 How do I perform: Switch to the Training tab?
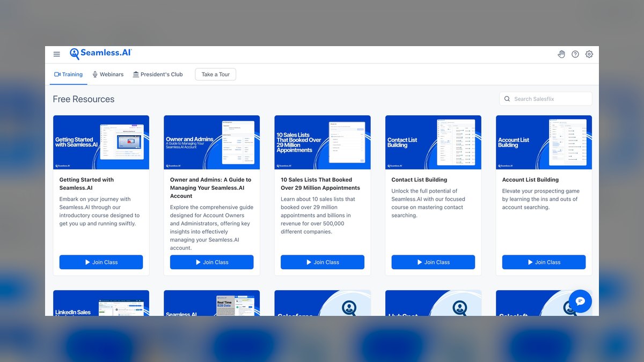click(69, 75)
